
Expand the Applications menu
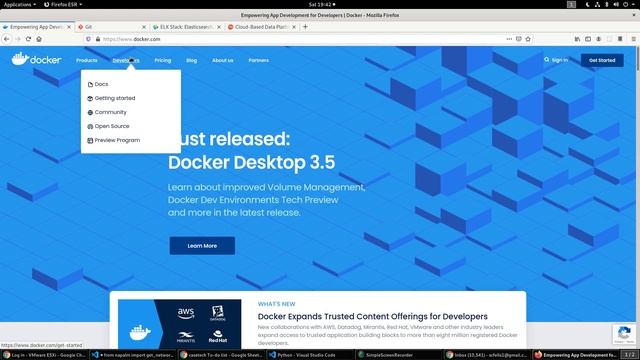coord(20,4)
